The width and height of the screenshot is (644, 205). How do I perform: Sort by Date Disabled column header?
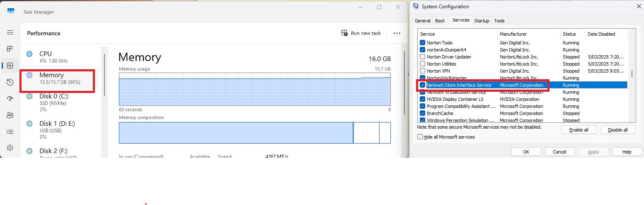[x=606, y=34]
